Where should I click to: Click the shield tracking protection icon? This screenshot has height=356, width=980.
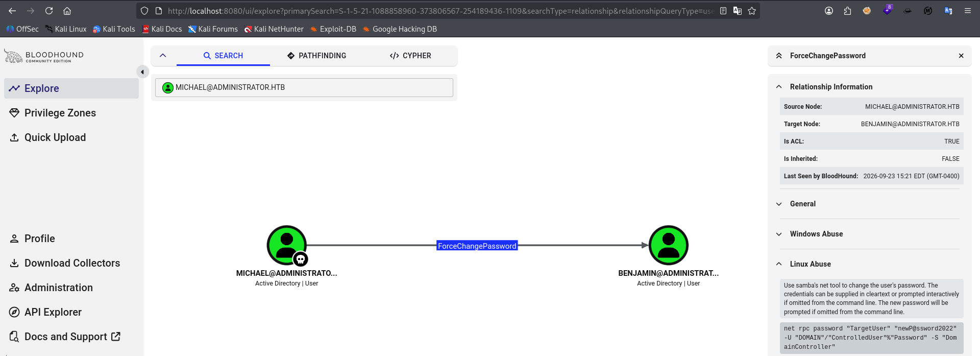point(144,11)
